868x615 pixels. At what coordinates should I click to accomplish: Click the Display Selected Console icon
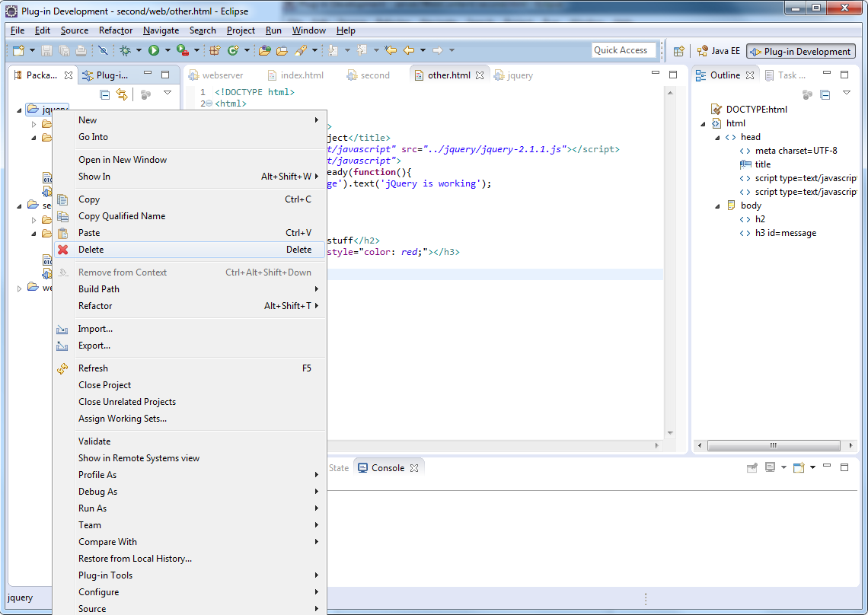[x=770, y=468]
